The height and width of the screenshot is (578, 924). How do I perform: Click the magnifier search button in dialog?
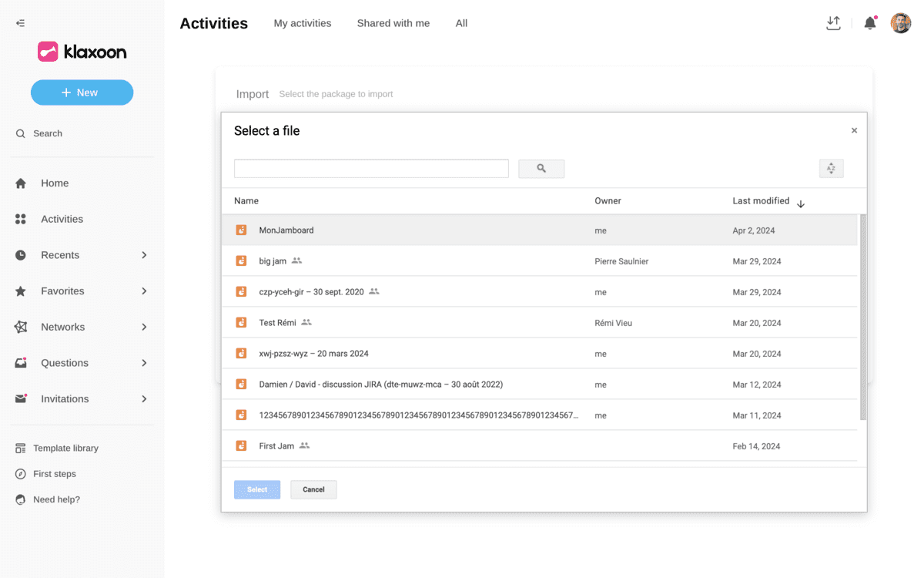pos(541,169)
